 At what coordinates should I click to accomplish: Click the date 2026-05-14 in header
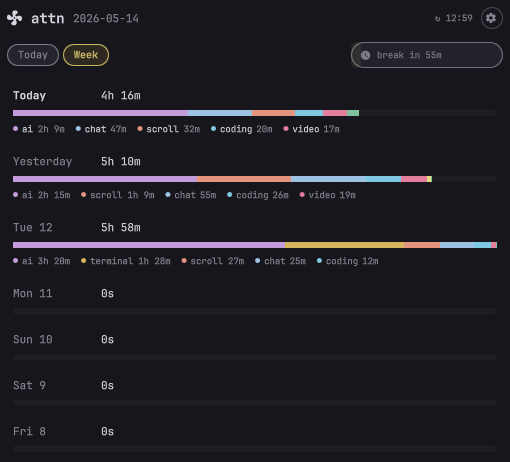[106, 18]
